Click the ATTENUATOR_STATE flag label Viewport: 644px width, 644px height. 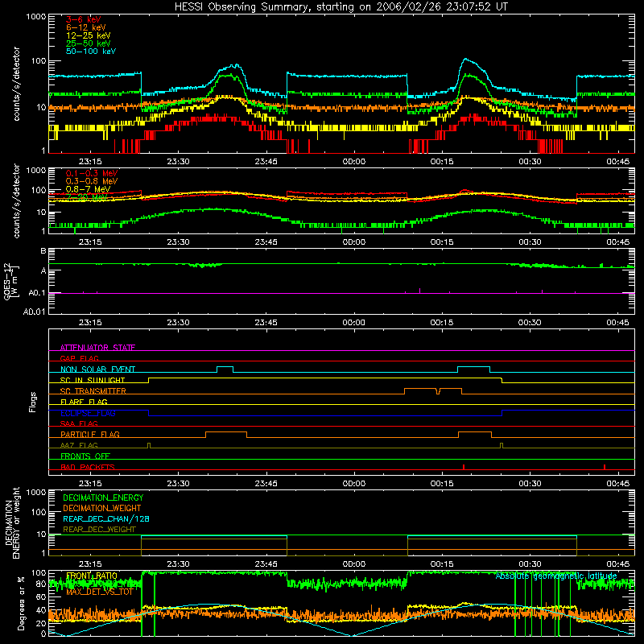97,348
